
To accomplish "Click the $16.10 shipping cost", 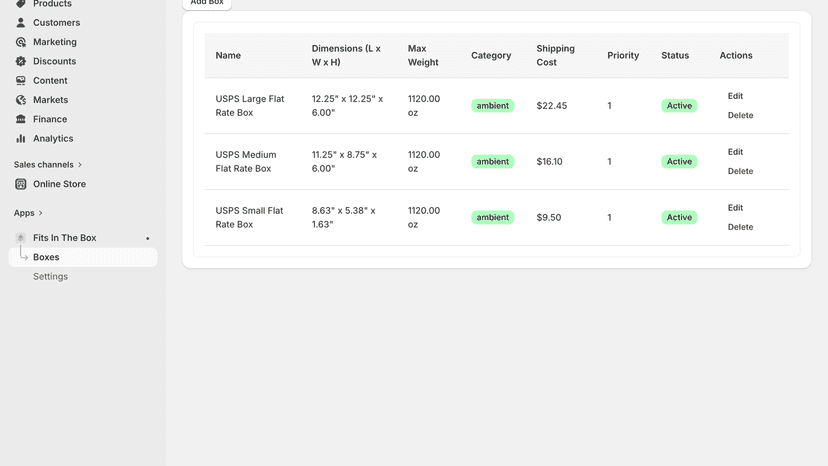I will tap(549, 162).
